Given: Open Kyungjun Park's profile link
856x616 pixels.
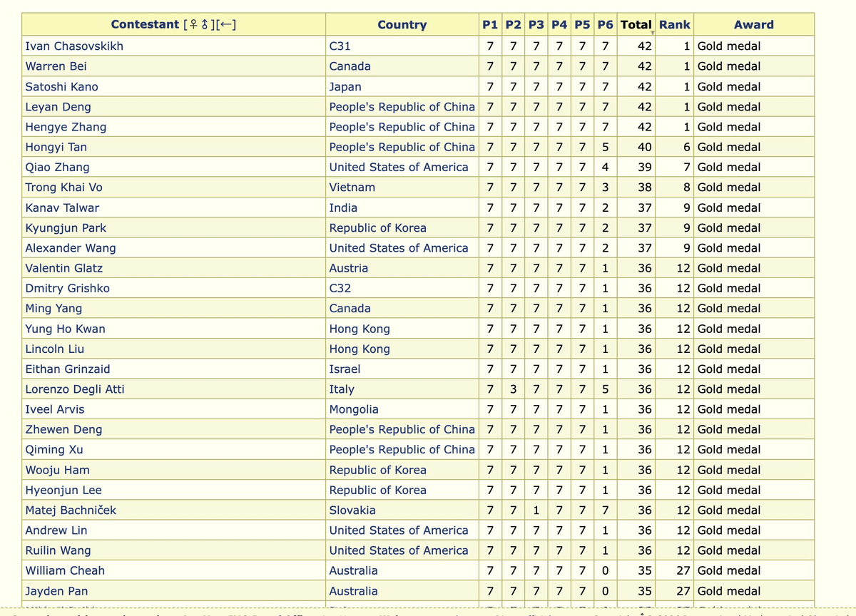Looking at the screenshot, I should click(66, 228).
